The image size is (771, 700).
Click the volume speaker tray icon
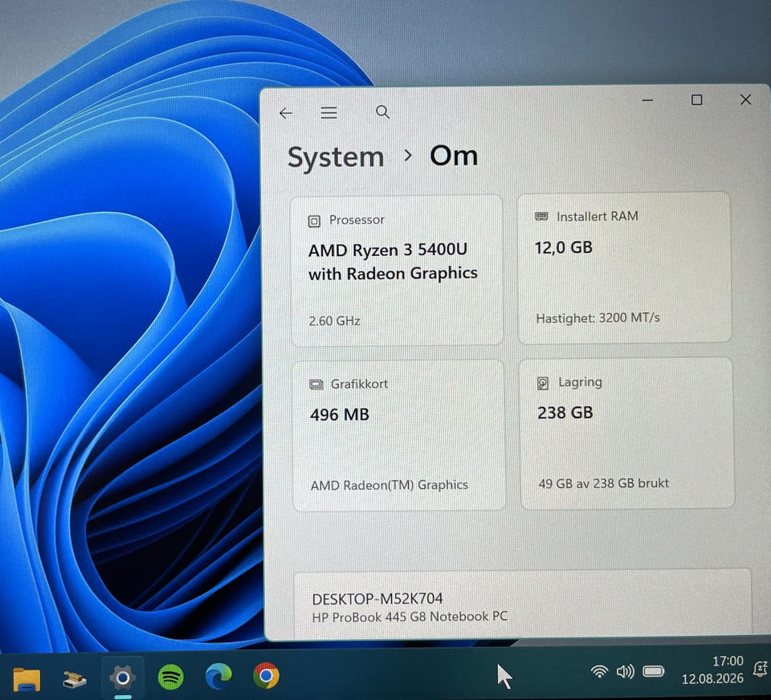(625, 671)
